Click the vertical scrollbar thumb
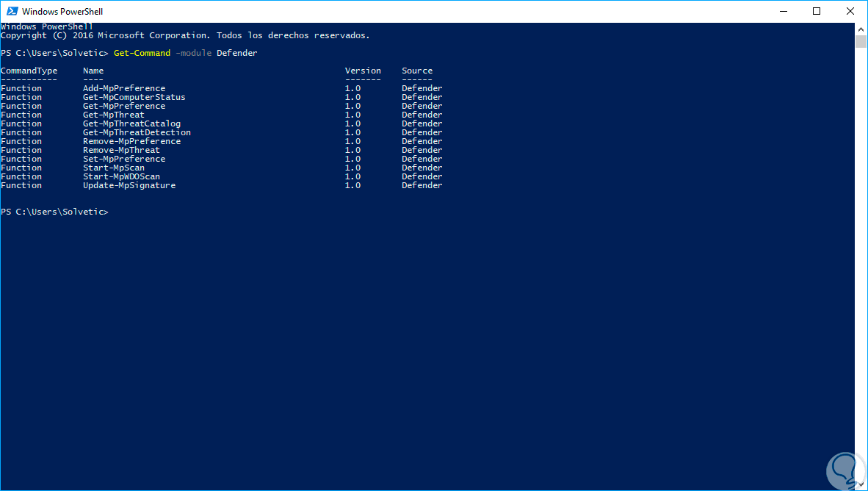 861,42
